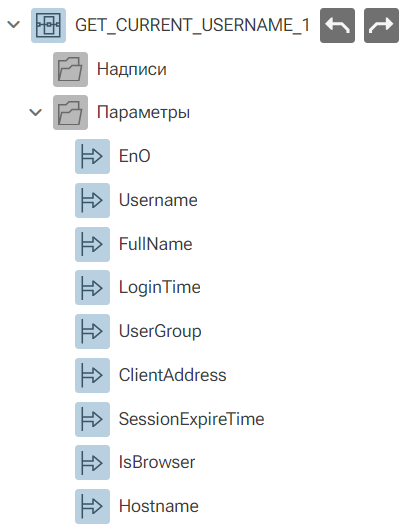Select the Hostname parameter
The height and width of the screenshot is (529, 407).
(x=159, y=506)
